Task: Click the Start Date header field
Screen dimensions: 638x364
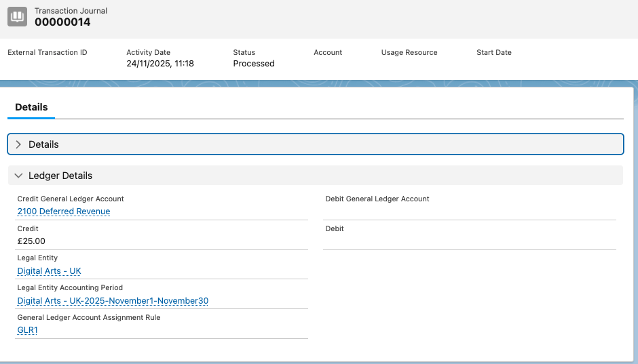Action: point(494,52)
